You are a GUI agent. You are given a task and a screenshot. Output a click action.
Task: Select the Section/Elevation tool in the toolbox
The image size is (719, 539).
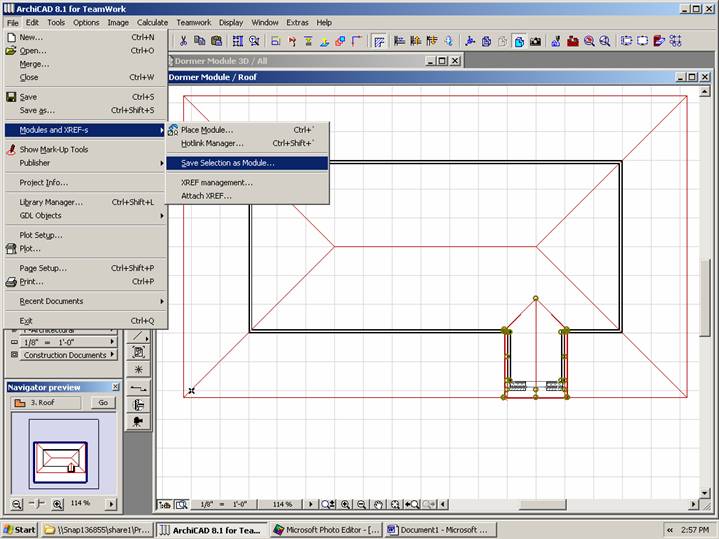(138, 388)
